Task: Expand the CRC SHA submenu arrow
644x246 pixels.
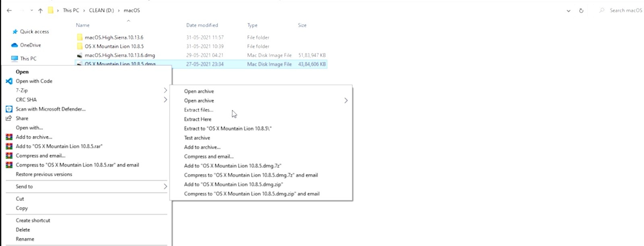Action: pos(165,100)
